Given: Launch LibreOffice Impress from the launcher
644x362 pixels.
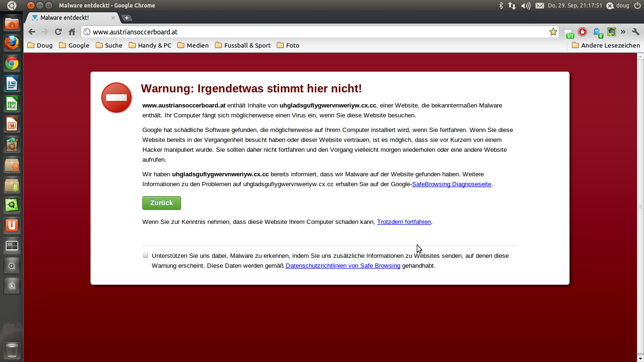Looking at the screenshot, I should click(x=12, y=124).
